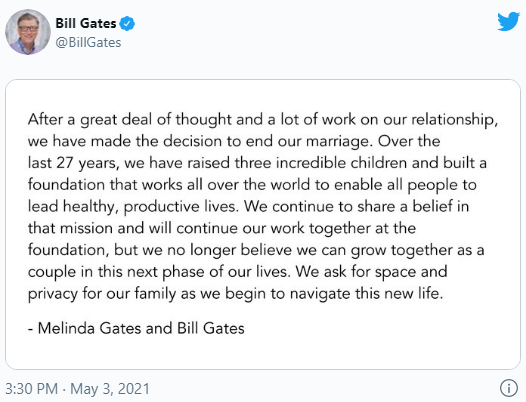Click the Twitter bird logo
Viewport: 526px width, 402px height.
[509, 21]
